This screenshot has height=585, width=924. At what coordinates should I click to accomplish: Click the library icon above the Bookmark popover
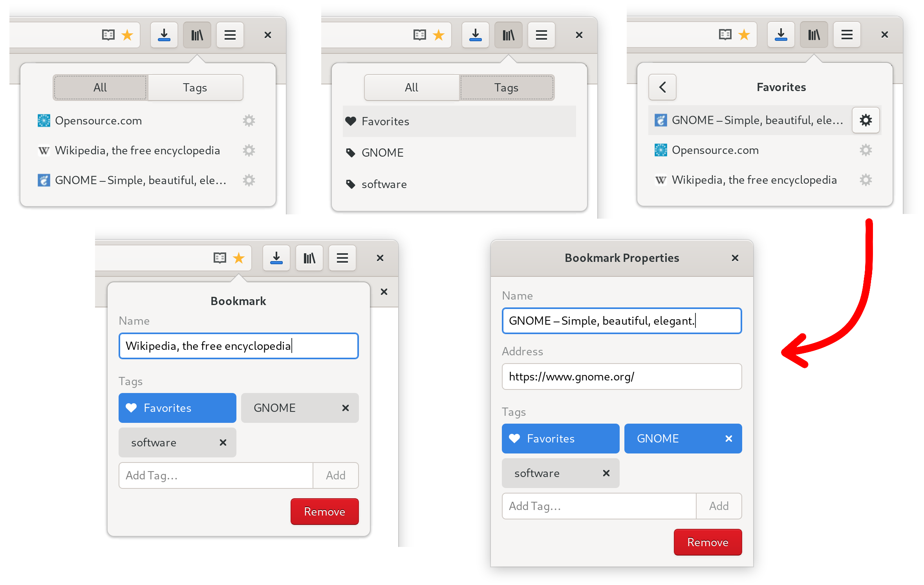point(309,258)
